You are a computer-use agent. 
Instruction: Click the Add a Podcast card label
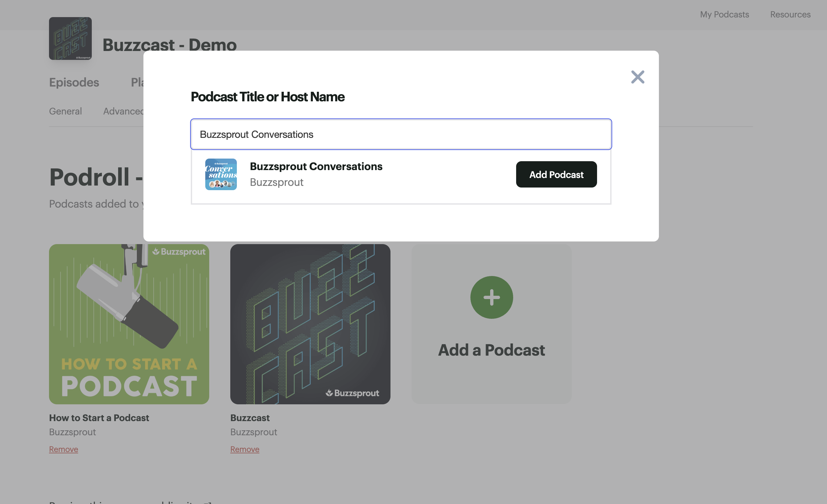(x=491, y=350)
